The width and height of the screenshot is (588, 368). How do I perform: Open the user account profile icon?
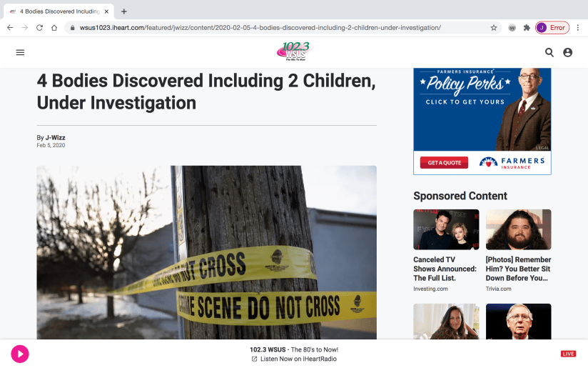(568, 53)
